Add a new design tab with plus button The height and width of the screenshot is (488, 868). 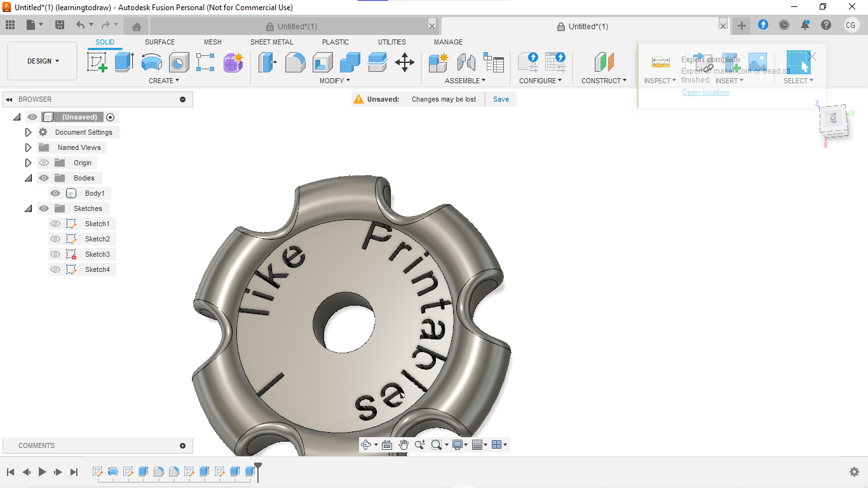tap(742, 25)
